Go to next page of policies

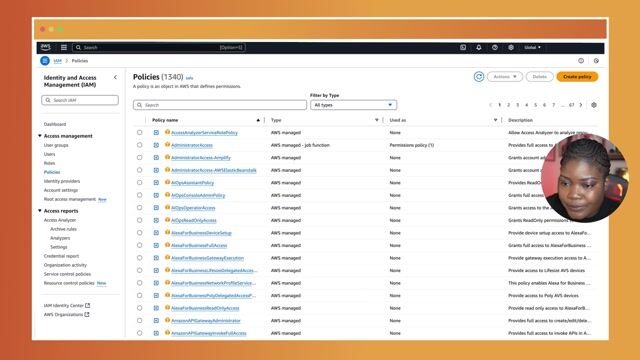[x=581, y=105]
